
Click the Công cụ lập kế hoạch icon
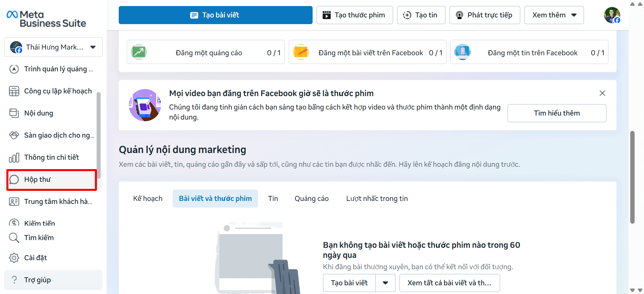(x=14, y=91)
